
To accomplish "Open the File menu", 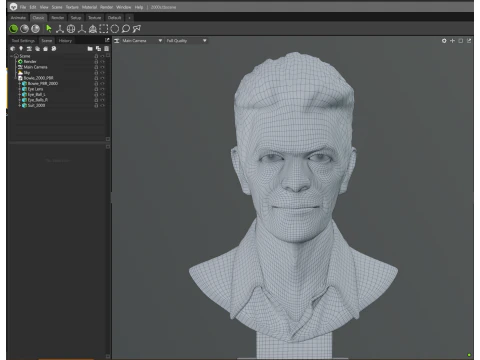I will point(23,7).
